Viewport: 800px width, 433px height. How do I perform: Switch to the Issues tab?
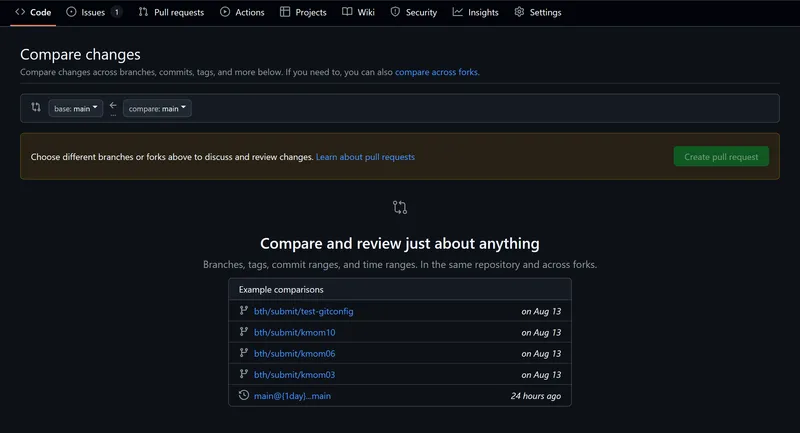pyautogui.click(x=94, y=12)
